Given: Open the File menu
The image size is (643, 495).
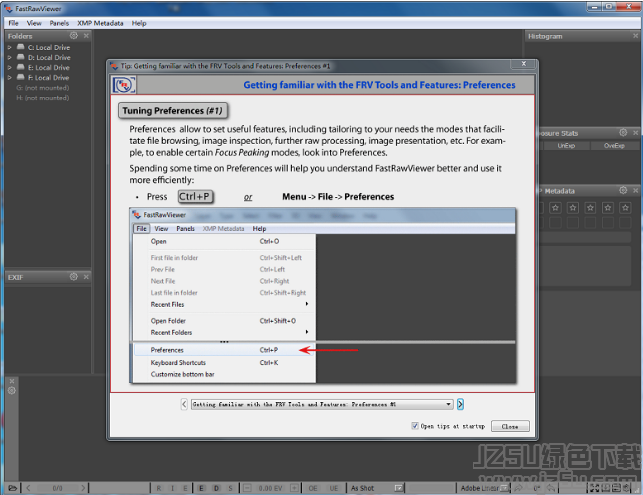Looking at the screenshot, I should click(x=14, y=23).
